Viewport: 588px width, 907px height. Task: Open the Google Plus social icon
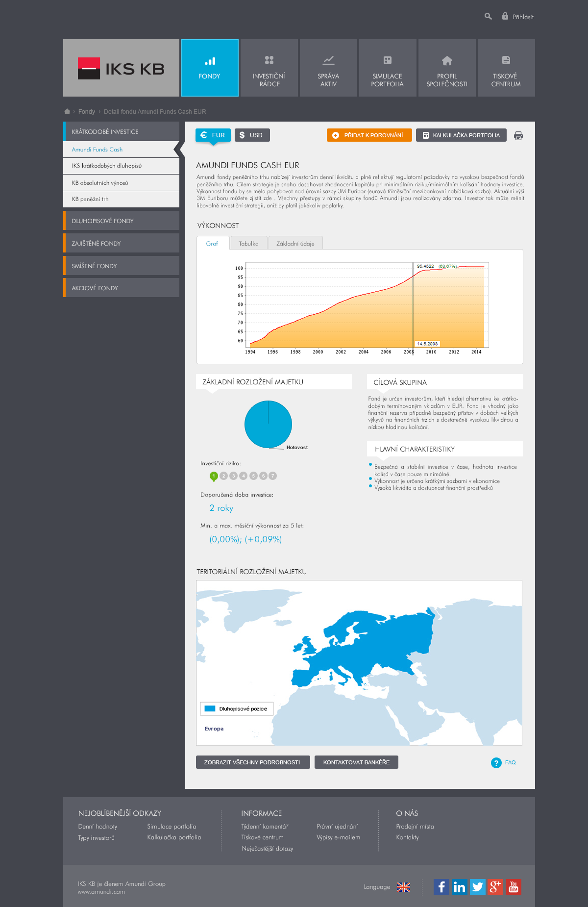tap(495, 887)
